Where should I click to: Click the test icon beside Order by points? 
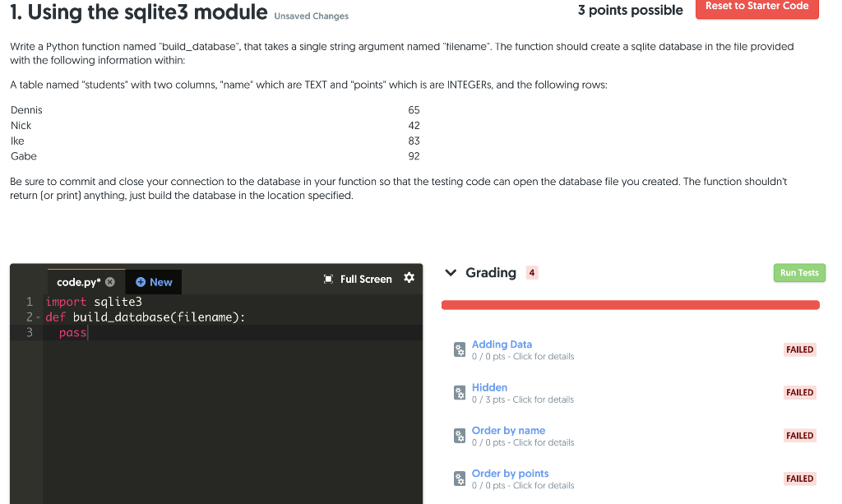point(459,479)
